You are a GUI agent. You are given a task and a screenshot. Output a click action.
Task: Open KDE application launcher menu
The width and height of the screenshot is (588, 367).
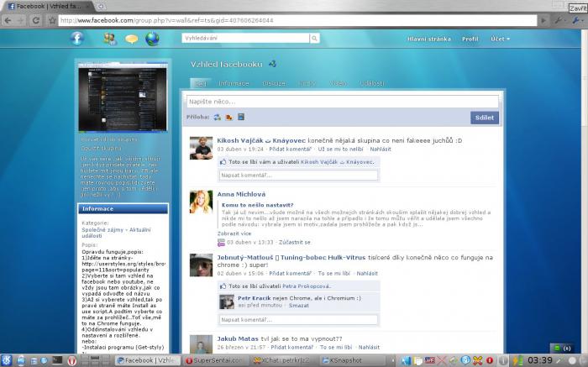tap(7, 360)
